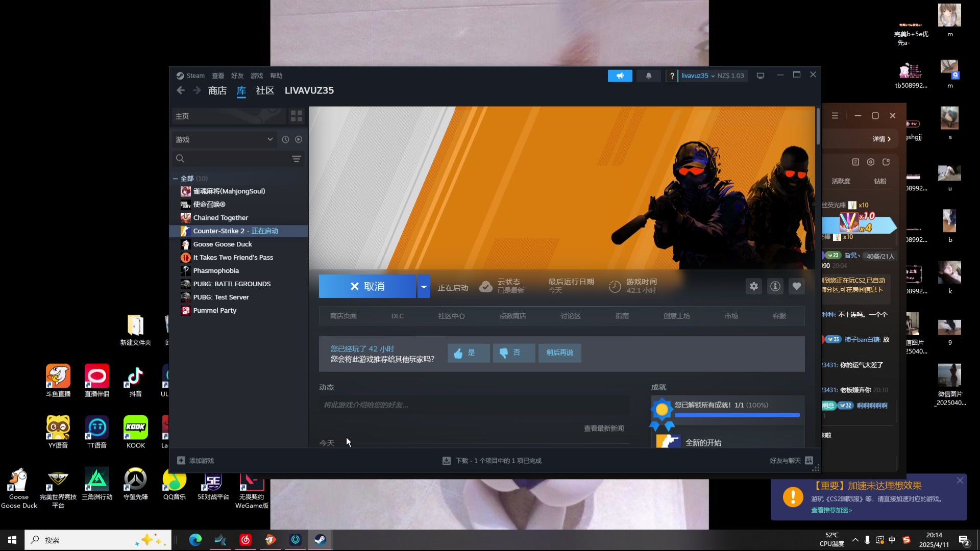980x551 pixels.
Task: Click the recent activity clock filter icon
Action: coord(285,139)
